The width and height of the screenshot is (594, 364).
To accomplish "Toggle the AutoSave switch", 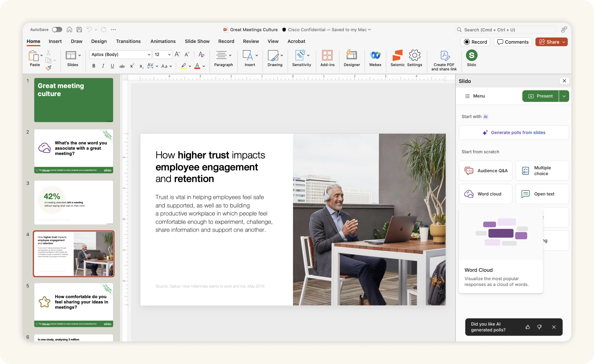I will [x=57, y=30].
